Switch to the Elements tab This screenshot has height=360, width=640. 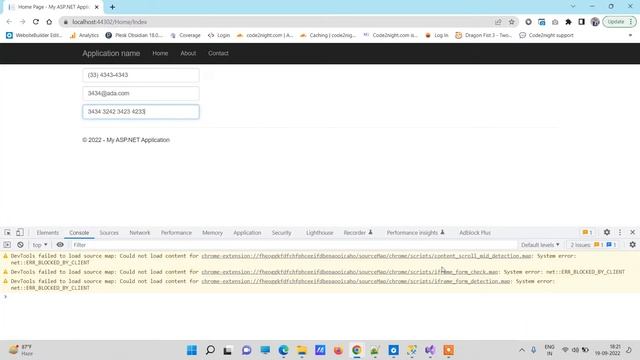pos(48,233)
